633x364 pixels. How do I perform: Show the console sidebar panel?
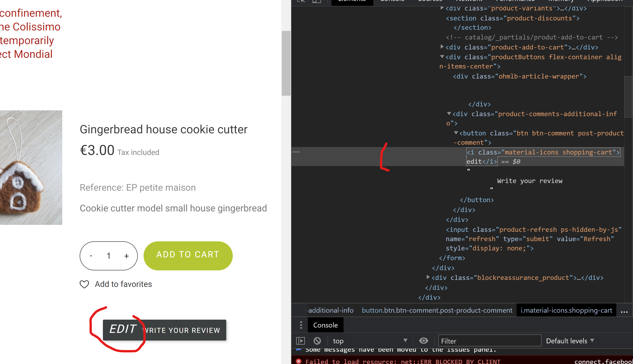point(300,341)
